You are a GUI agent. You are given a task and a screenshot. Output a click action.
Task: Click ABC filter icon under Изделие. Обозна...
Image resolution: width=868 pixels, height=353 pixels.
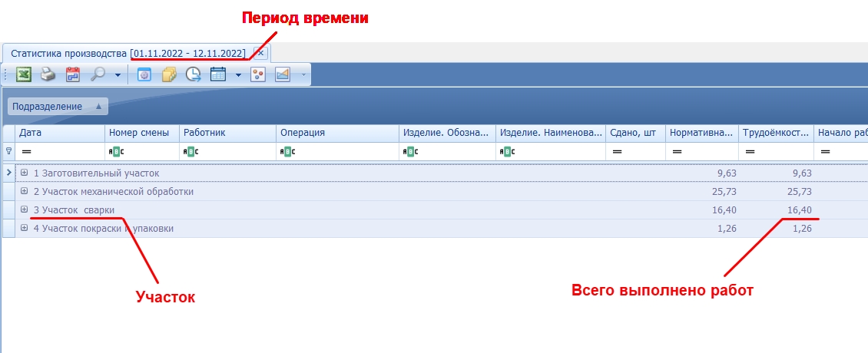point(409,151)
